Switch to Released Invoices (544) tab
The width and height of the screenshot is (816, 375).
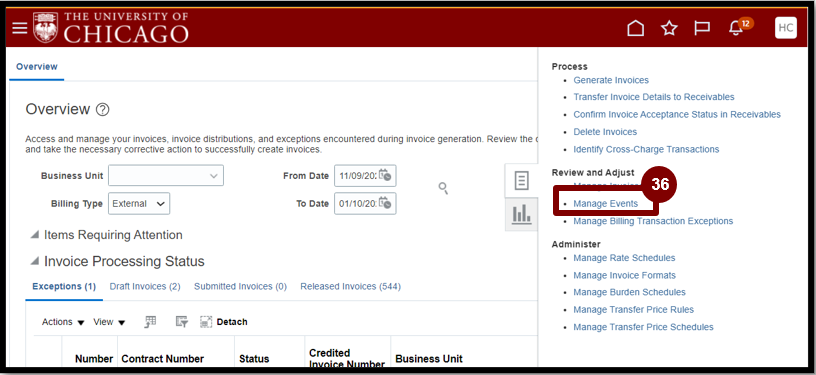click(x=350, y=287)
